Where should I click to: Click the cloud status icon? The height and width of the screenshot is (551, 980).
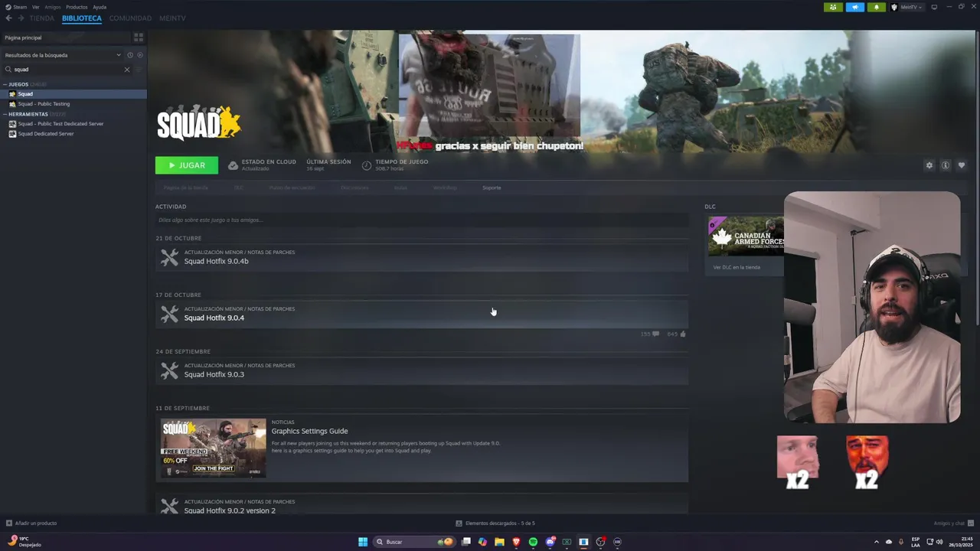(x=233, y=165)
